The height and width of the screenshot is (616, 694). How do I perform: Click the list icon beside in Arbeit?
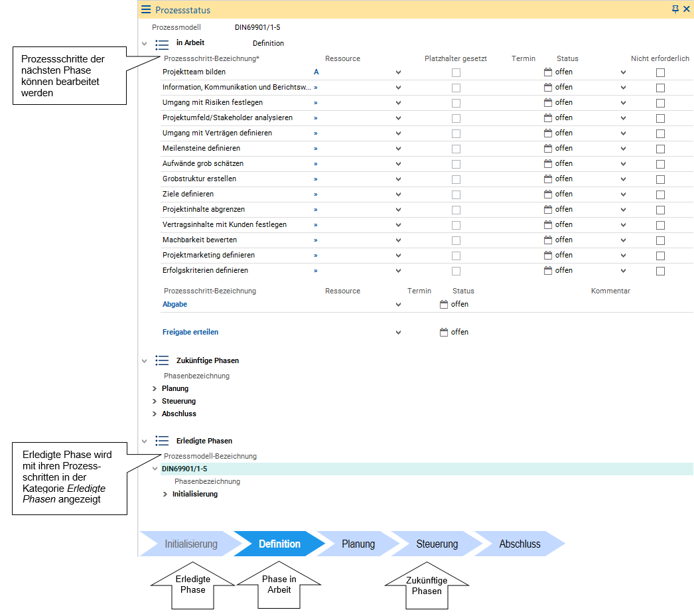162,44
